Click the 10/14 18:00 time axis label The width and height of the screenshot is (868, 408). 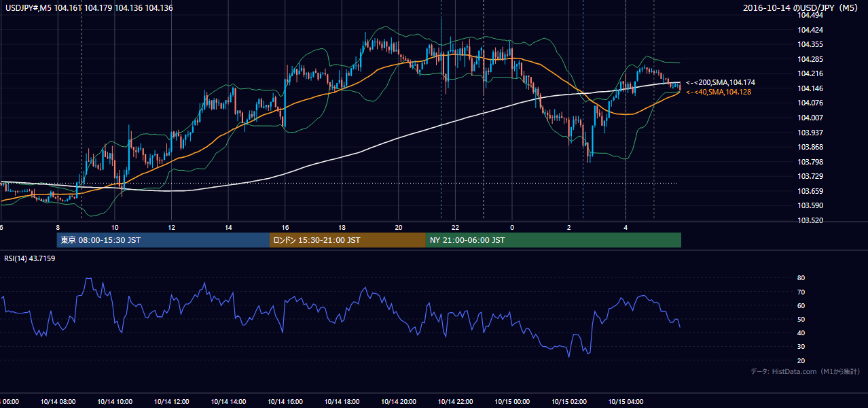342,402
